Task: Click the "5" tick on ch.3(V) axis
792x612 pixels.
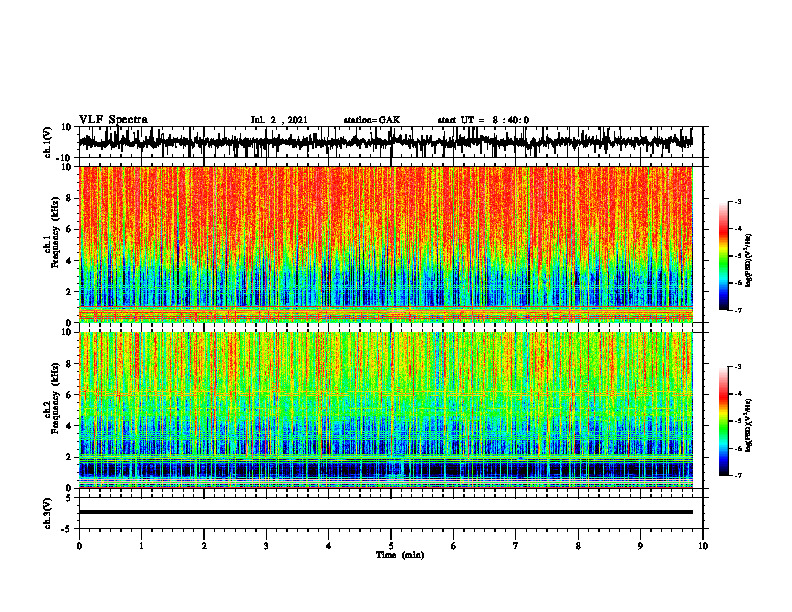Action: click(70, 498)
